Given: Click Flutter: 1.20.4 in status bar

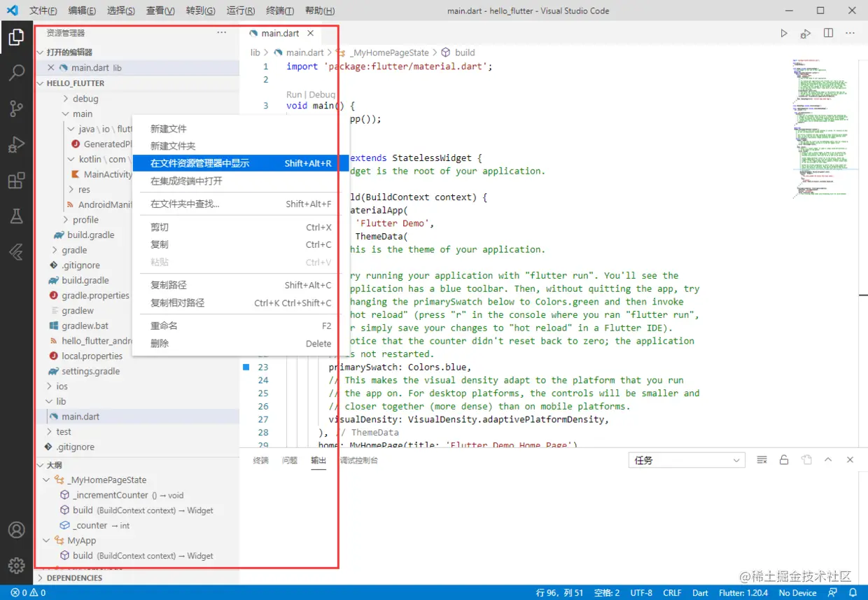Looking at the screenshot, I should point(743,592).
